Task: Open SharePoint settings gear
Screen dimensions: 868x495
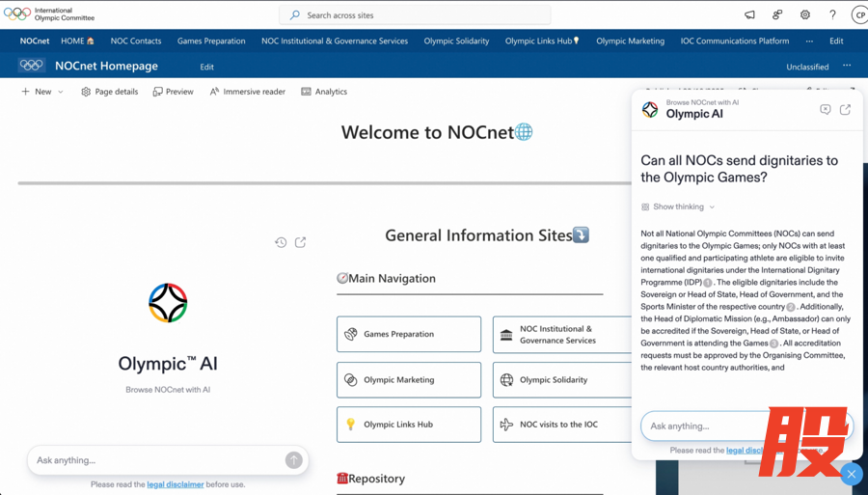Action: click(805, 15)
